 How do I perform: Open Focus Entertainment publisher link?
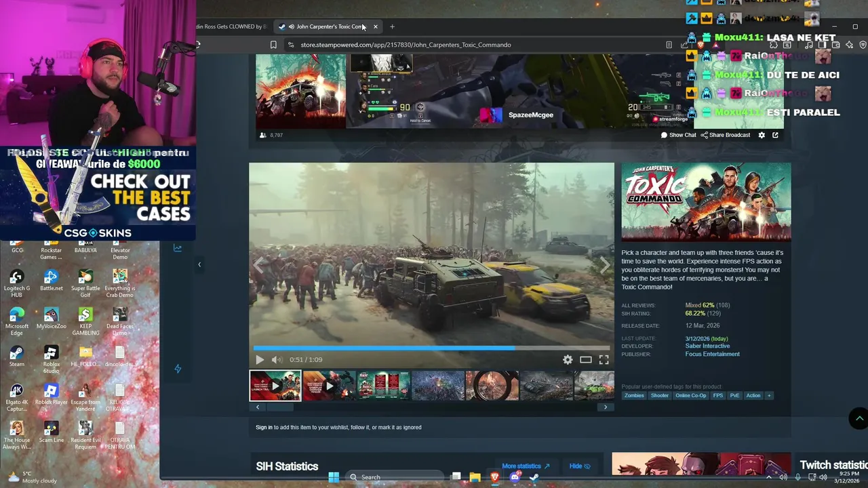coord(712,354)
